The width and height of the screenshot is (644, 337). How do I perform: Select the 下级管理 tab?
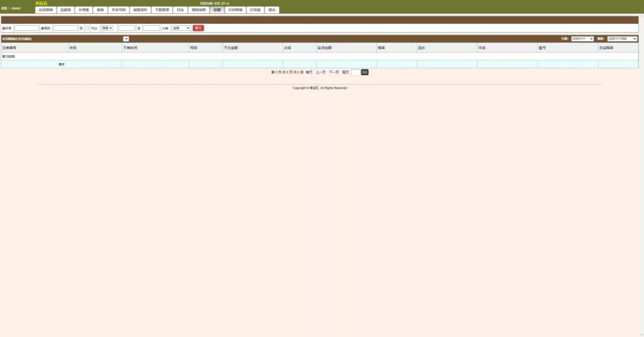(x=162, y=10)
